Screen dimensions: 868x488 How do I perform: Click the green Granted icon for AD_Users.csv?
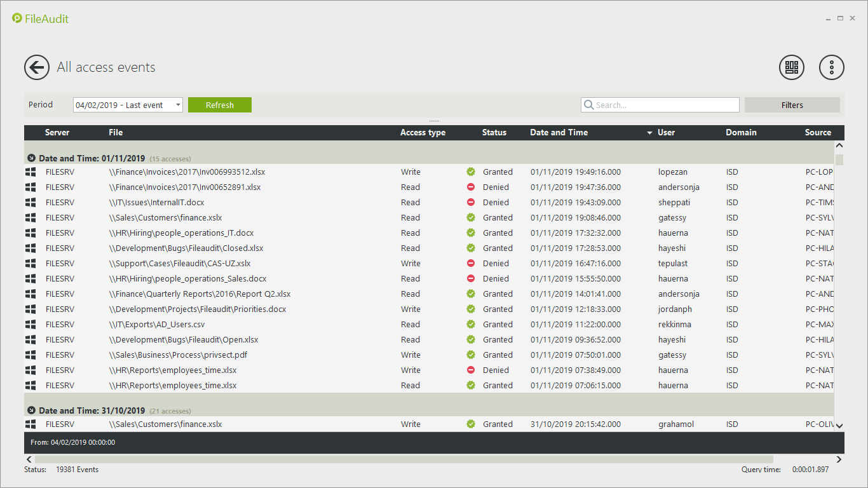click(471, 325)
